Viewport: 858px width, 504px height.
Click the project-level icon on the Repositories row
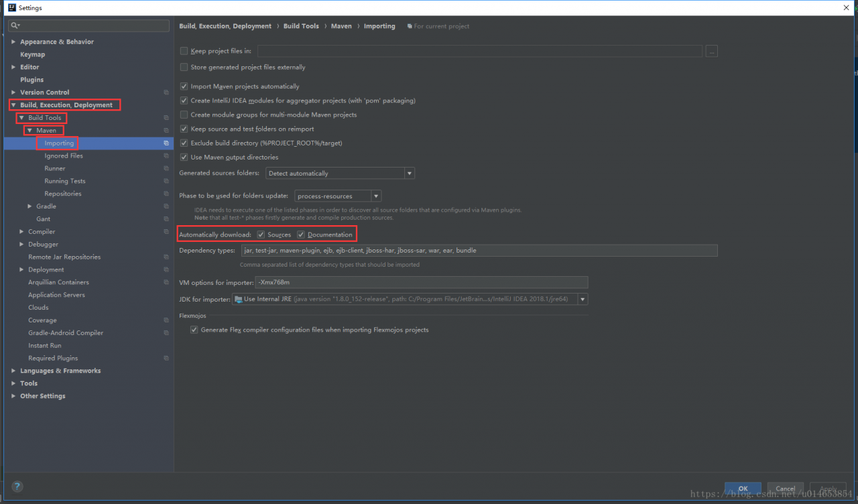[x=166, y=194]
